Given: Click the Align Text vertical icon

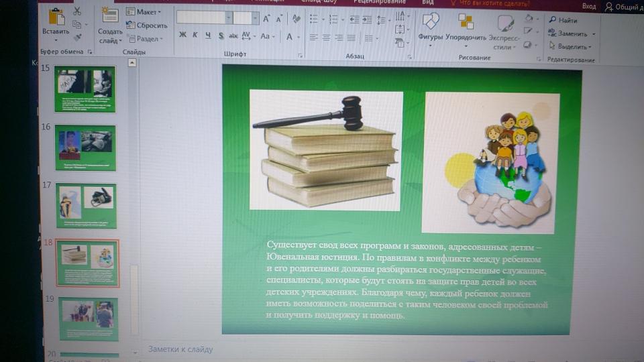Looking at the screenshot, I should tap(400, 29).
